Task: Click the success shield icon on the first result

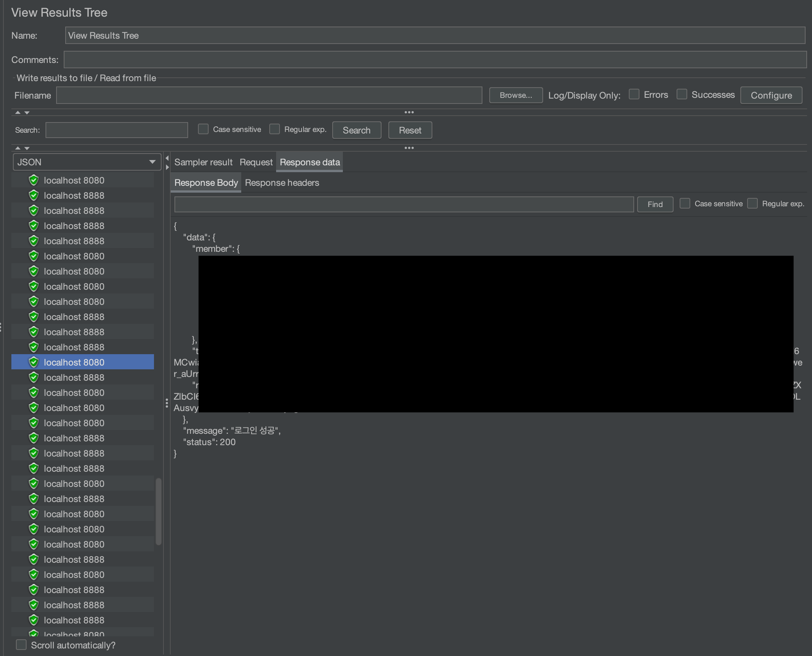Action: click(34, 180)
